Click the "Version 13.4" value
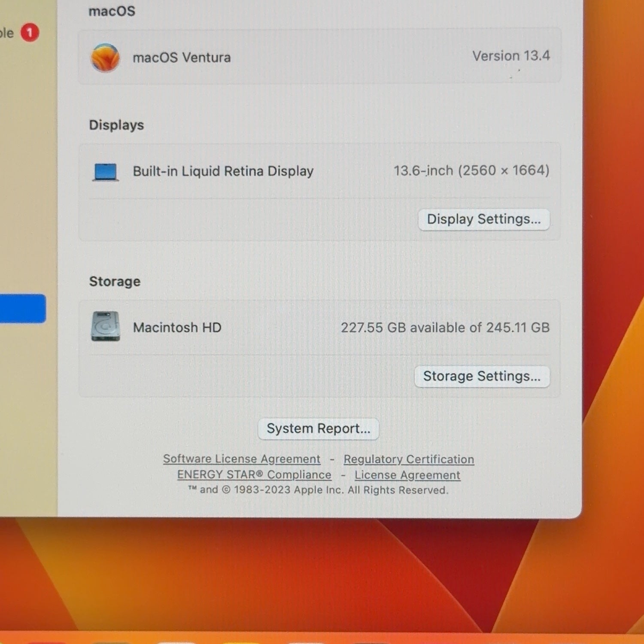Screen dimensions: 644x644 click(511, 56)
